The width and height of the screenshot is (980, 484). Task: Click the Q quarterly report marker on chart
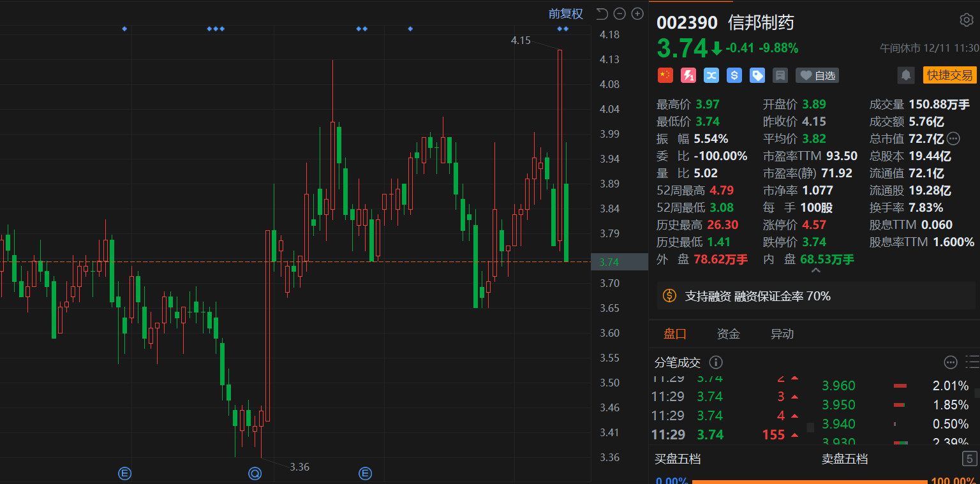pos(255,473)
